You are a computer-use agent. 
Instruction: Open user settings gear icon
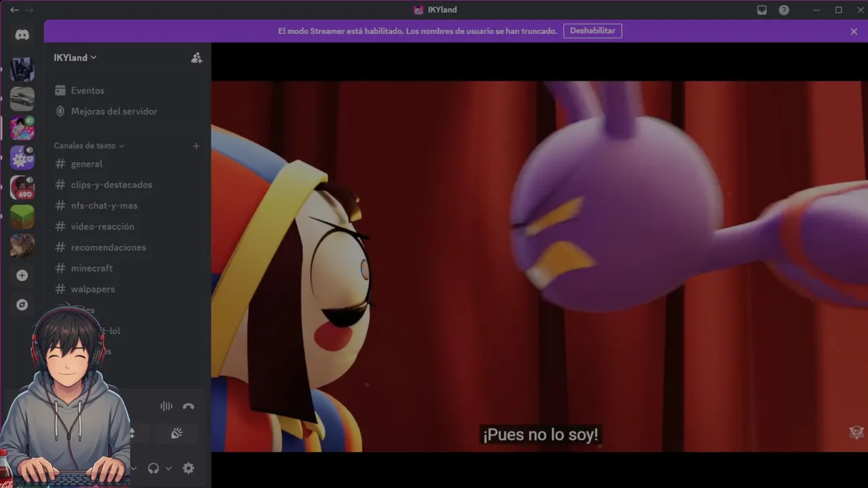point(189,468)
